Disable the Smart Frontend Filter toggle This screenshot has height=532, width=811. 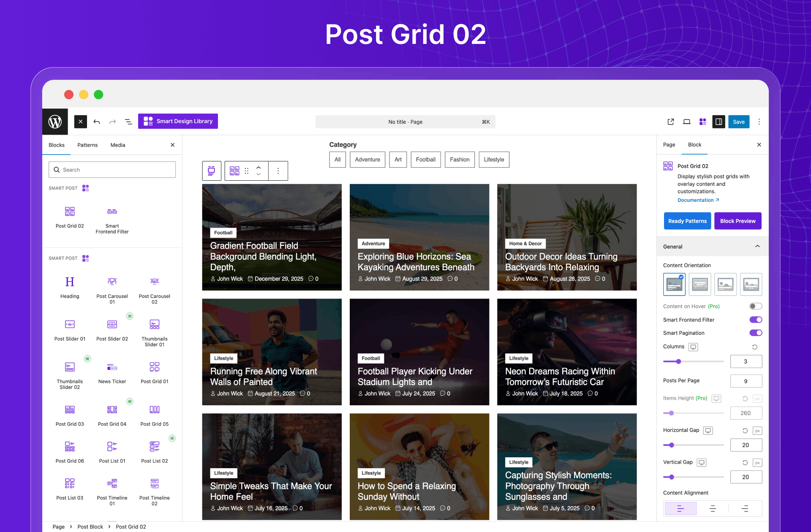point(755,320)
